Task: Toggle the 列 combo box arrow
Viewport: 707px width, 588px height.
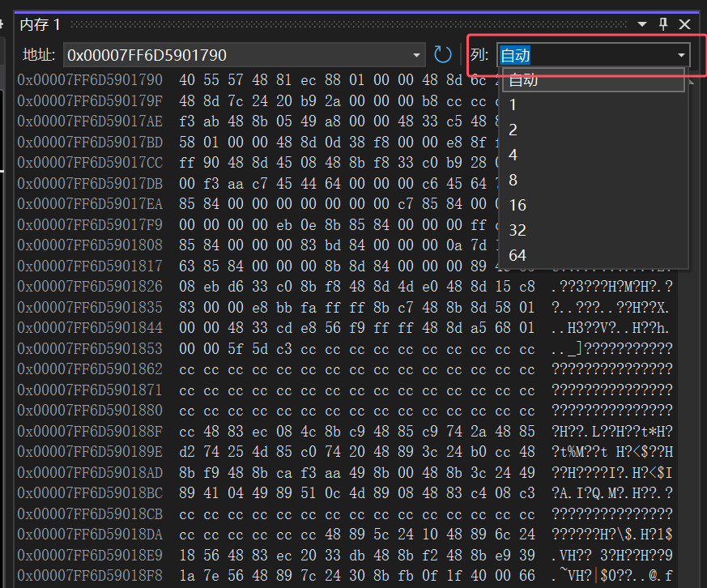Action: point(681,55)
